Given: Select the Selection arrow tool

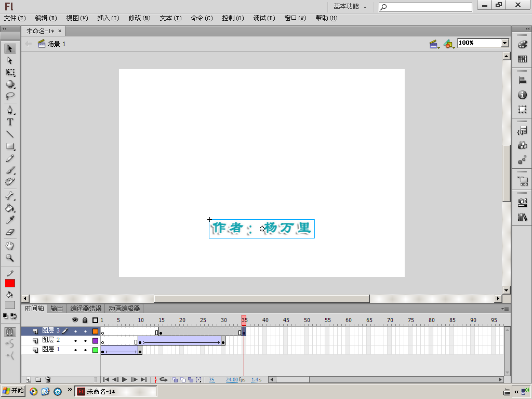Looking at the screenshot, I should [x=10, y=48].
